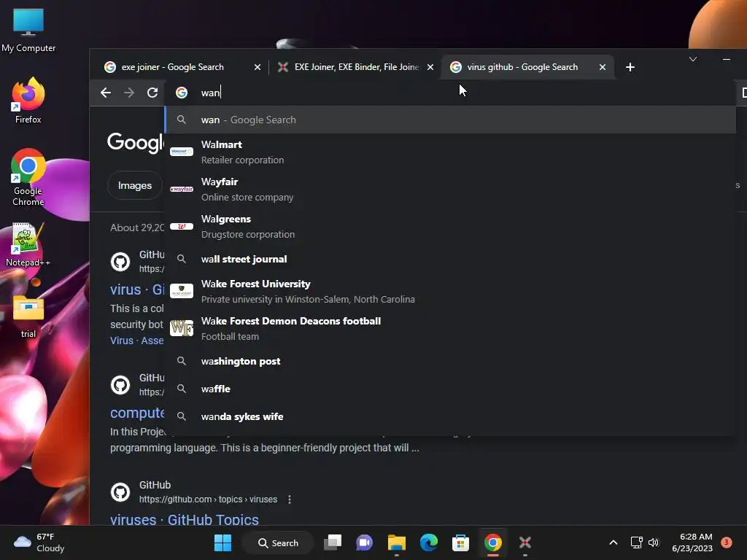Click the Google icon in address bar
The image size is (747, 560).
(182, 93)
